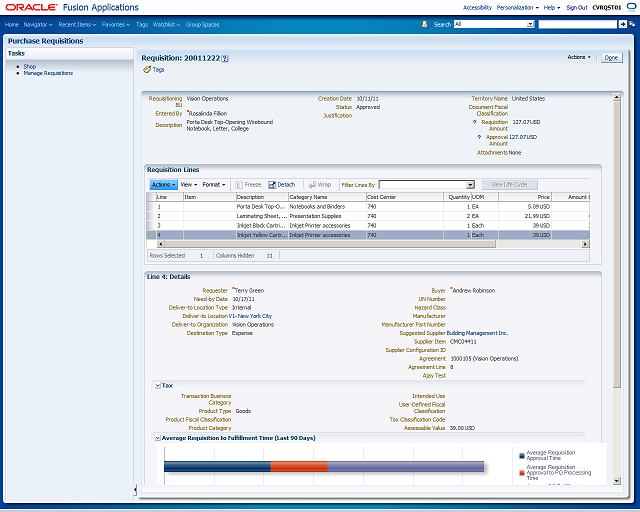The height and width of the screenshot is (512, 640).
Task: Click the search go arrow icon
Action: click(622, 24)
